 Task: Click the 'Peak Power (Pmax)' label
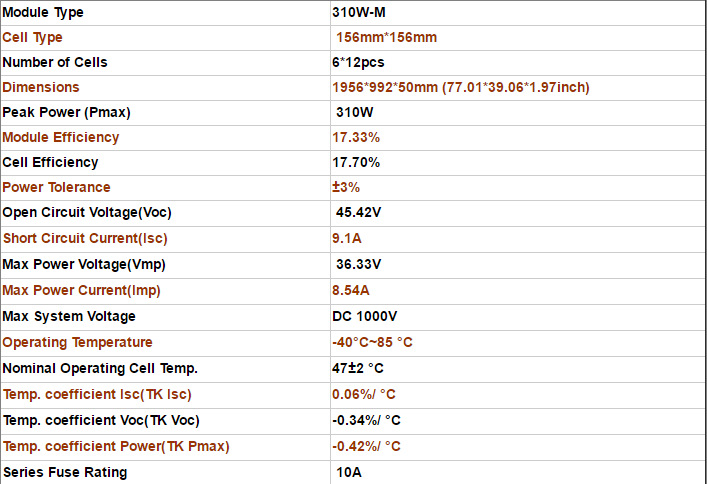pyautogui.click(x=66, y=112)
